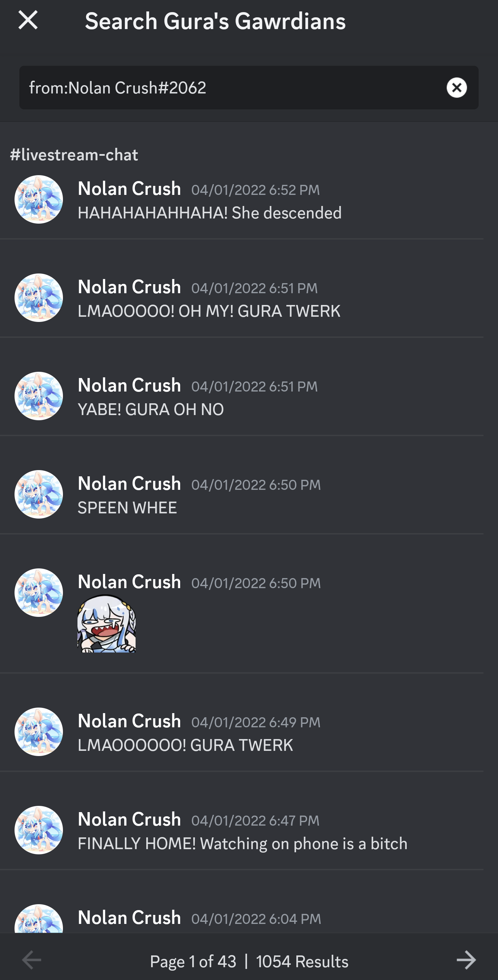Tap the crying Gura sticker image

(107, 624)
